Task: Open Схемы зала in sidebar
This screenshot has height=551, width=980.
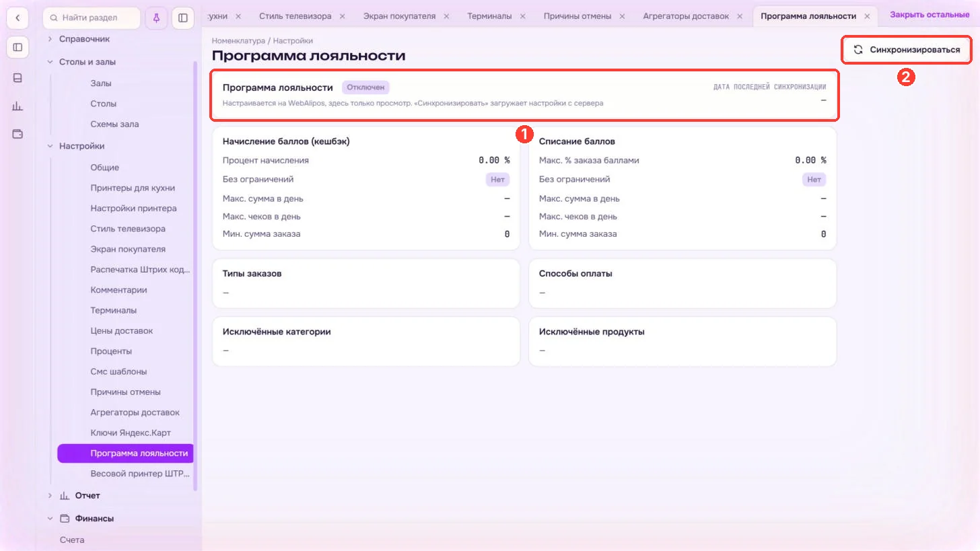Action: tap(114, 124)
